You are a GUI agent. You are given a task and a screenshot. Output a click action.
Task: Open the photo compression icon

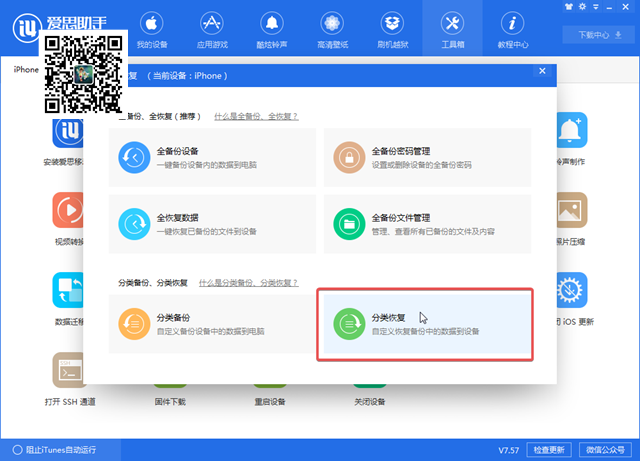click(x=572, y=210)
